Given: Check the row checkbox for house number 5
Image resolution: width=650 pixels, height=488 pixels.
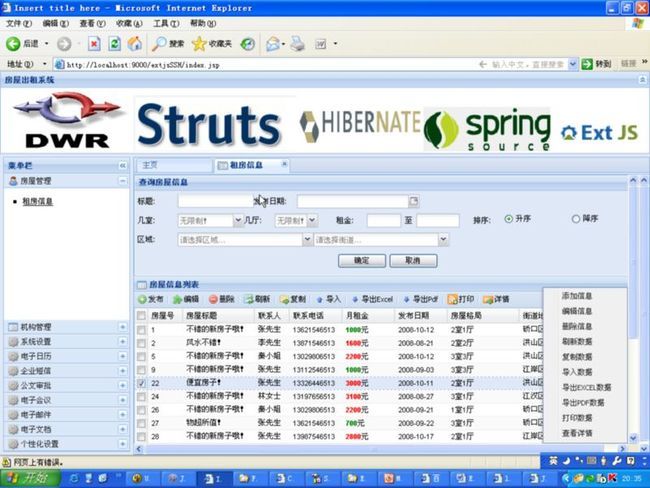Looking at the screenshot, I should [x=141, y=357].
